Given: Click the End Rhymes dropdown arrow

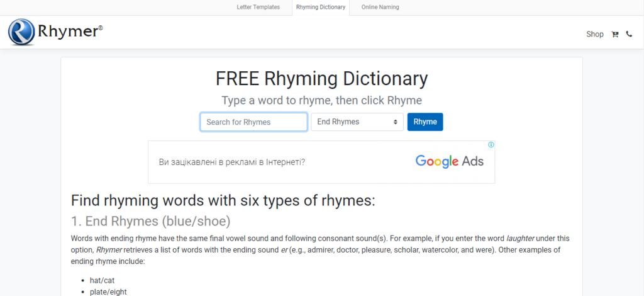Looking at the screenshot, I should coord(396,122).
